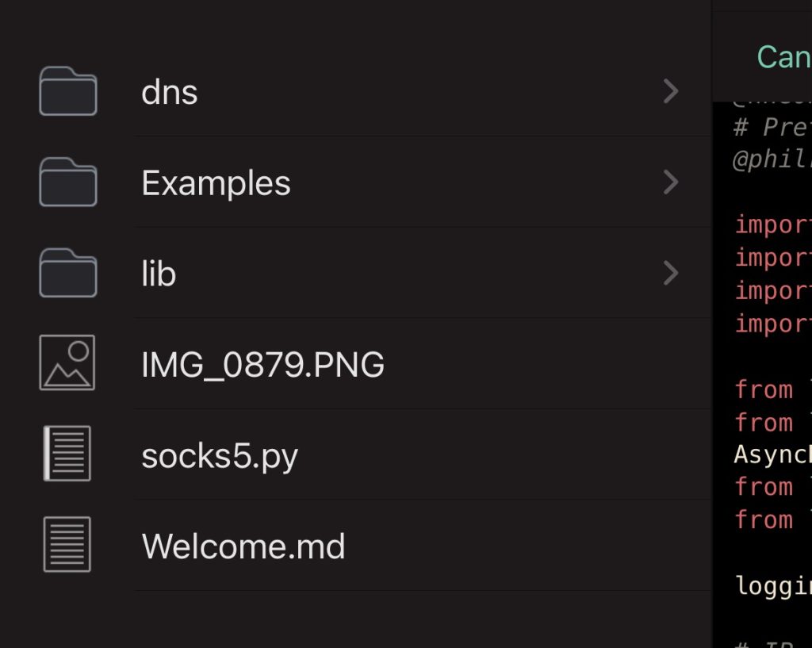Click the lib folder icon

coord(68,273)
